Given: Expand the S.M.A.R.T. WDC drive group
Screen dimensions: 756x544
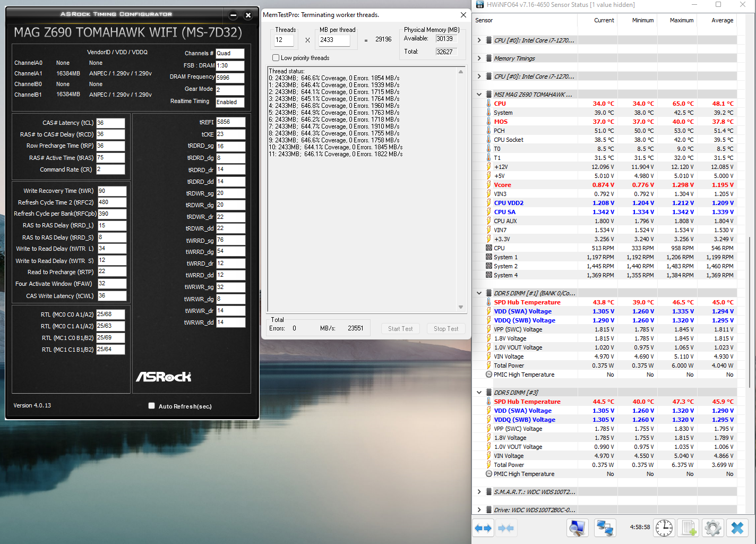Looking at the screenshot, I should 479,492.
